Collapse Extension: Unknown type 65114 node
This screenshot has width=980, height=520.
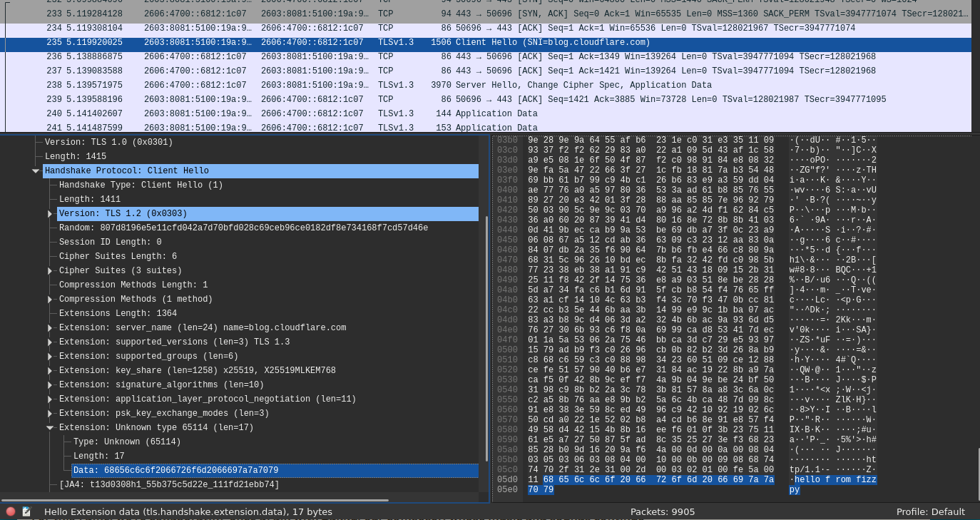(50, 428)
